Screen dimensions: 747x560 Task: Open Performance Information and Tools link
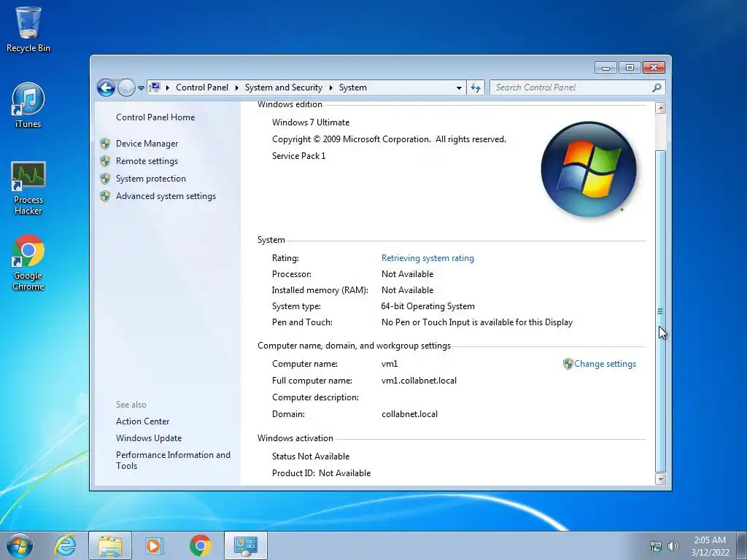173,461
